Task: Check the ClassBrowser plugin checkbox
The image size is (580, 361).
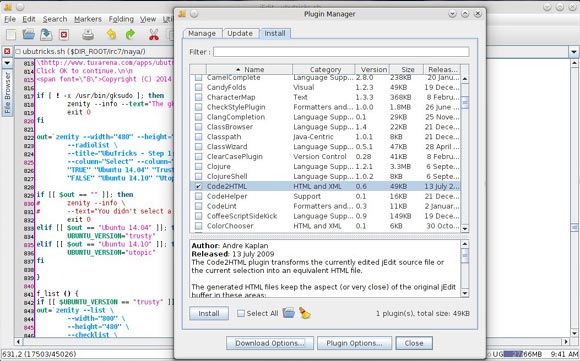Action: click(199, 127)
